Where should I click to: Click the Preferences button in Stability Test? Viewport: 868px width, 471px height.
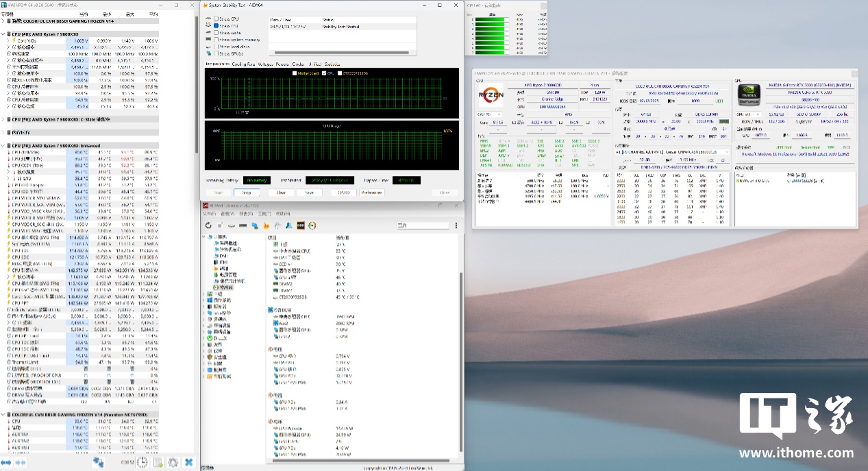point(372,192)
